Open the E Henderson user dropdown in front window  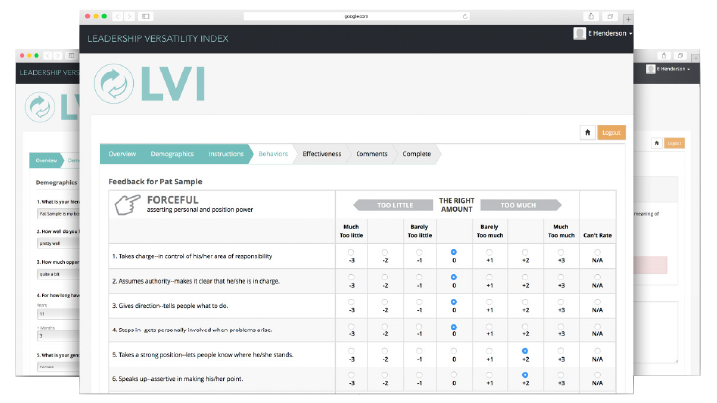click(610, 33)
